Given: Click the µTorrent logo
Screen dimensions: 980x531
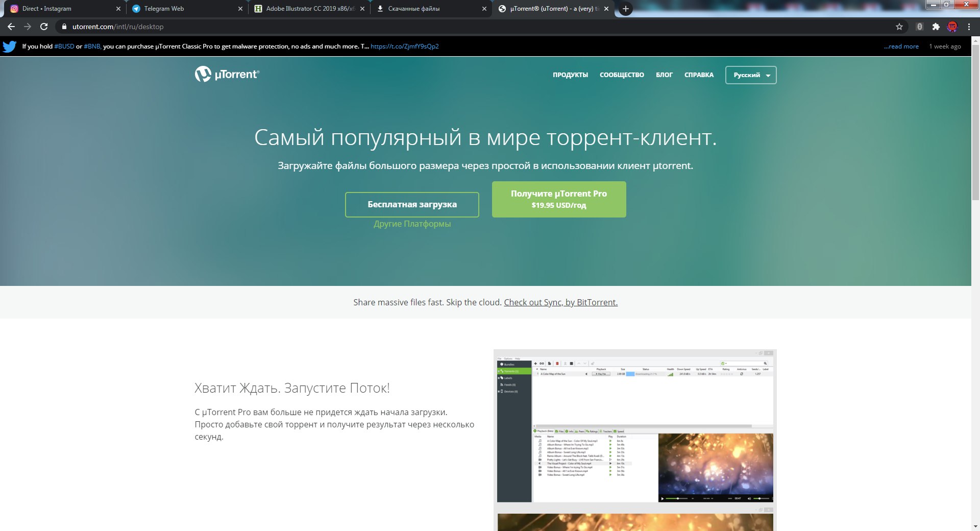Looking at the screenshot, I should [x=227, y=75].
